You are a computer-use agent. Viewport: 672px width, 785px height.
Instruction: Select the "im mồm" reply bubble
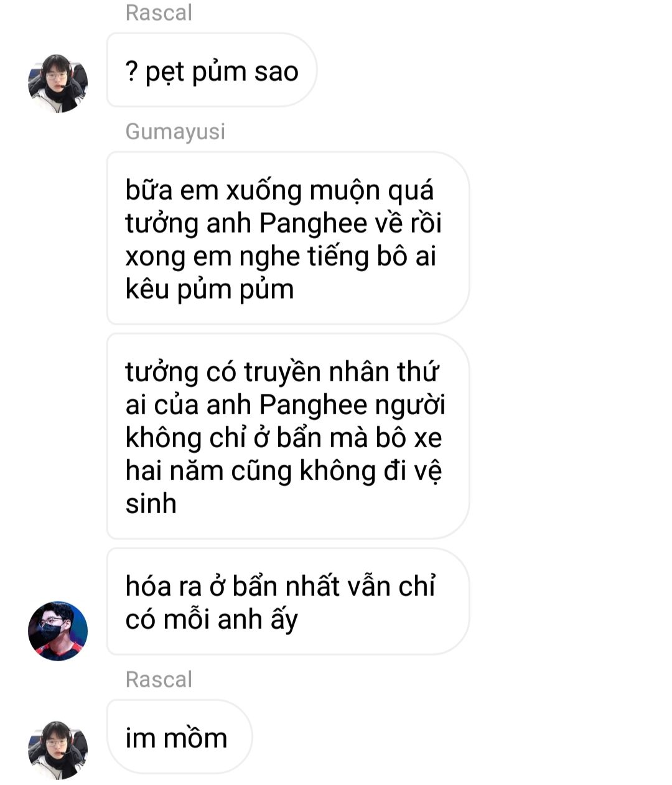(x=179, y=737)
